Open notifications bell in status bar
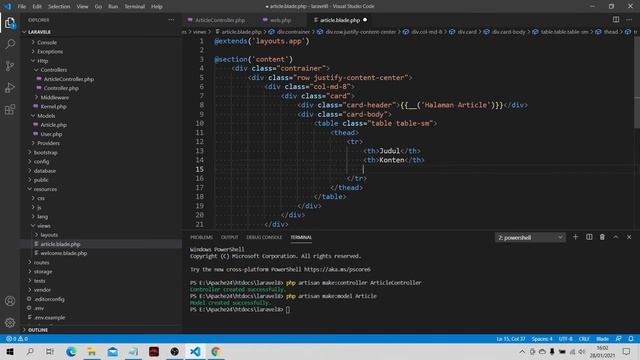This screenshot has height=360, width=640. (x=631, y=339)
